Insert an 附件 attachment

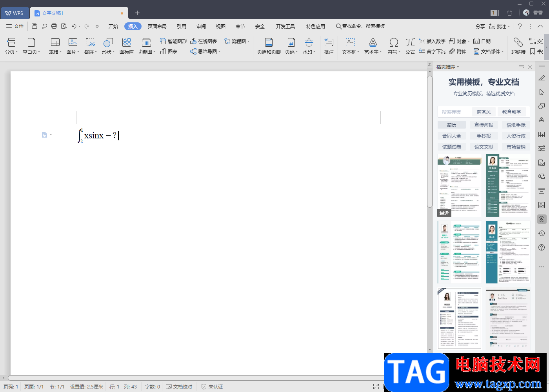pyautogui.click(x=458, y=51)
